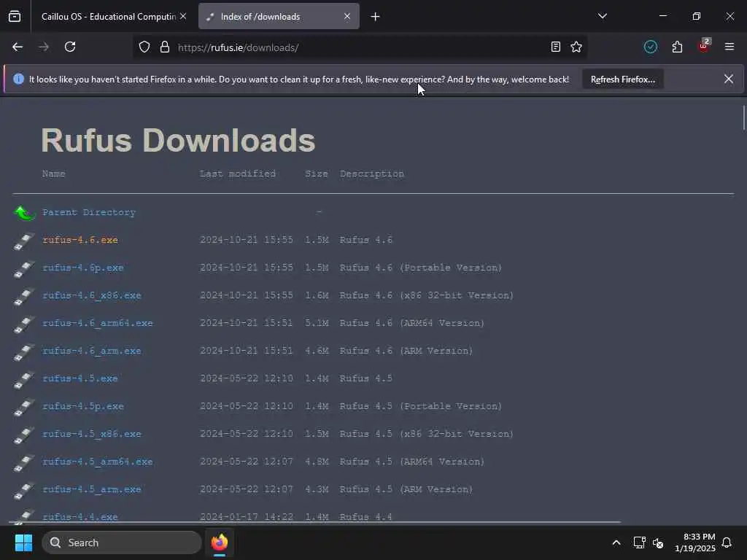Image resolution: width=747 pixels, height=560 pixels.
Task: Click the horizontal scrollbar at page bottom
Action: click(x=317, y=522)
